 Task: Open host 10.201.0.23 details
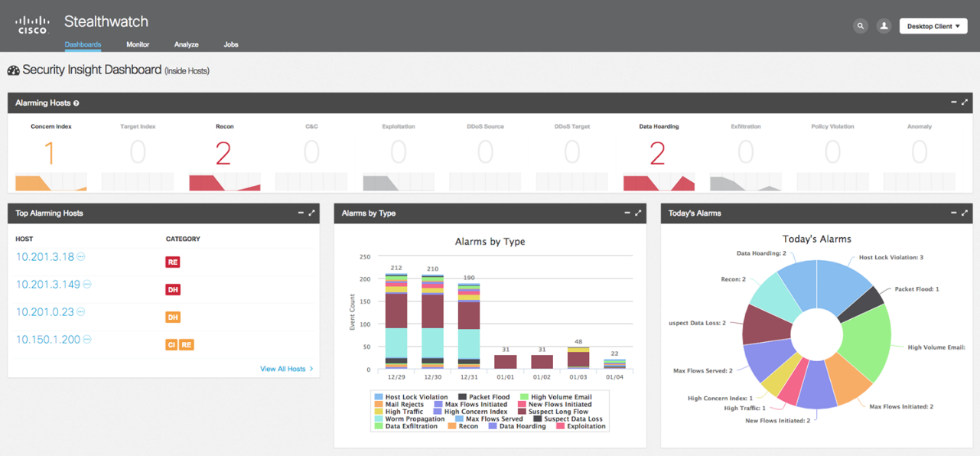pyautogui.click(x=45, y=312)
